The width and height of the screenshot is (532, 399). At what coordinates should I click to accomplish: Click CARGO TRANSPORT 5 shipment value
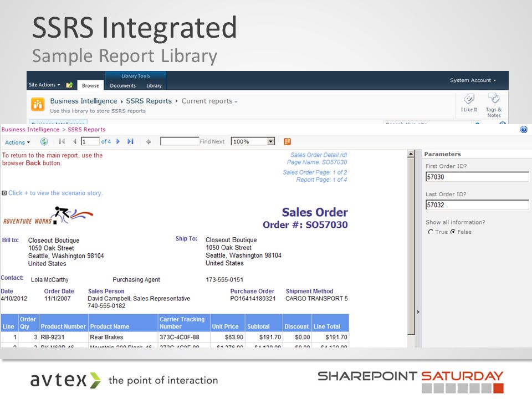pyautogui.click(x=316, y=299)
